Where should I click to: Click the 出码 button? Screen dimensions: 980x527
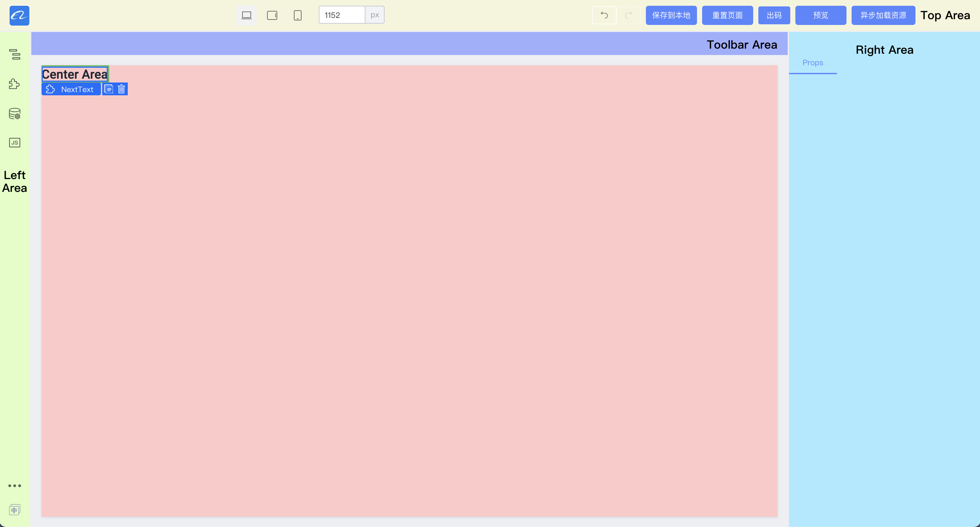click(x=774, y=15)
